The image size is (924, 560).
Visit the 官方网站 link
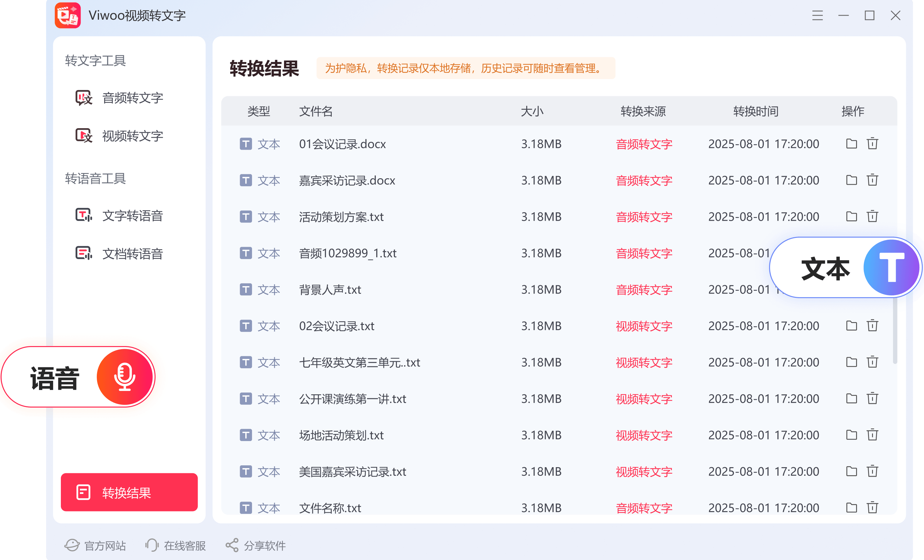pos(95,545)
